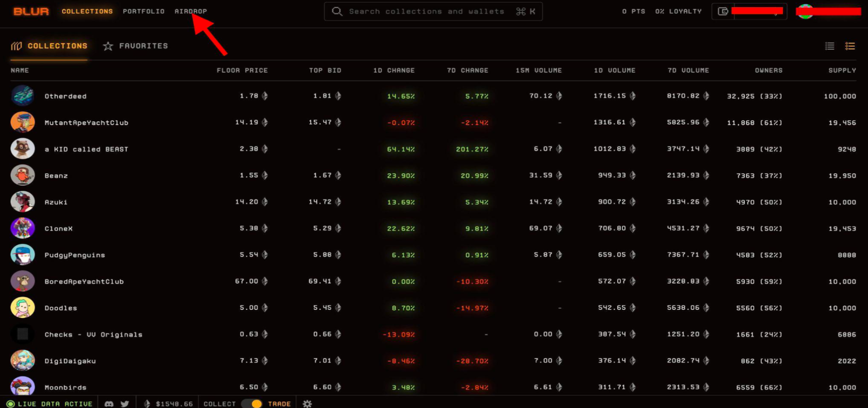The image size is (868, 408).
Task: Select the Otherdeed collection name
Action: point(66,96)
